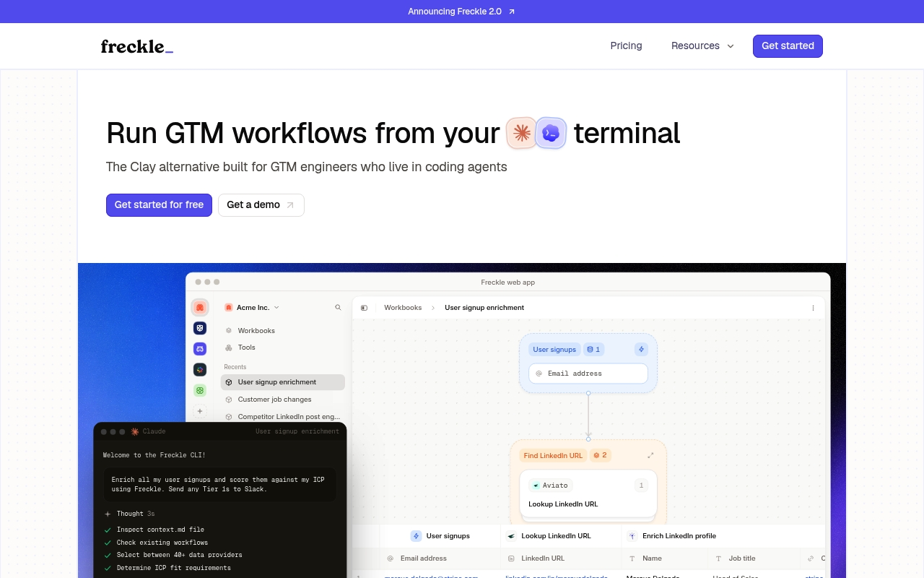Click the Claude icon in terminal title bar
This screenshot has width=924, height=578.
134,431
